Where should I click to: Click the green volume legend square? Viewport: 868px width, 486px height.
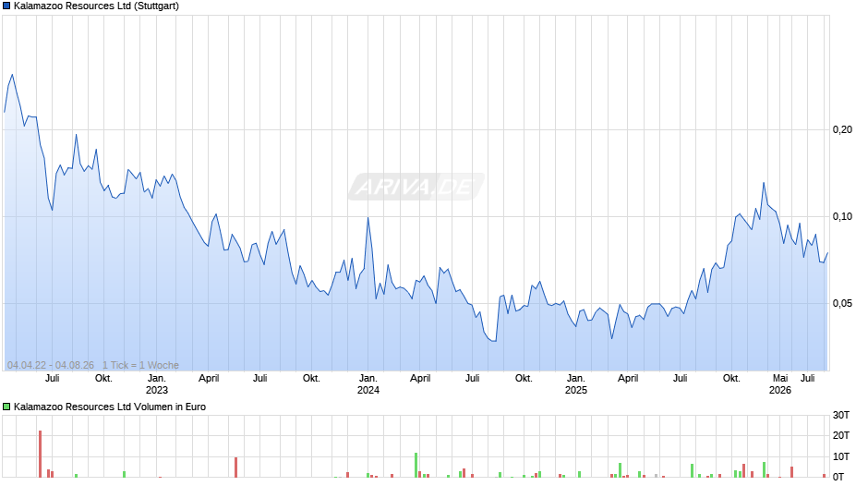point(6,407)
